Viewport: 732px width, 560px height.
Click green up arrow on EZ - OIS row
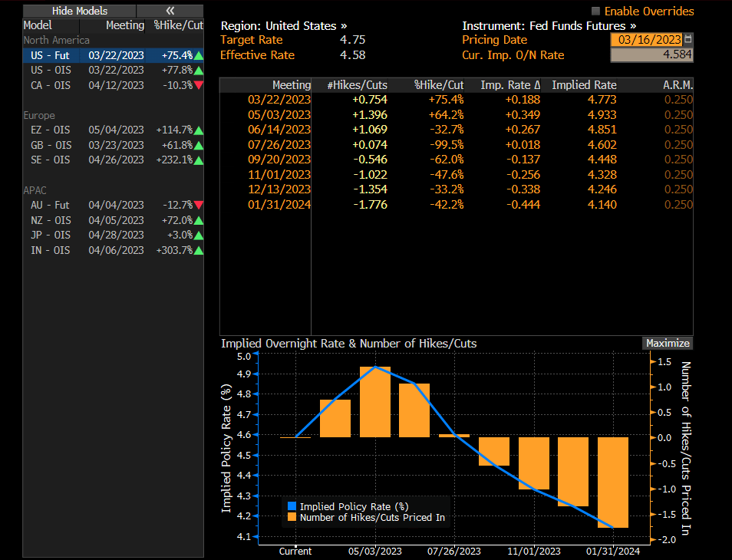(199, 130)
